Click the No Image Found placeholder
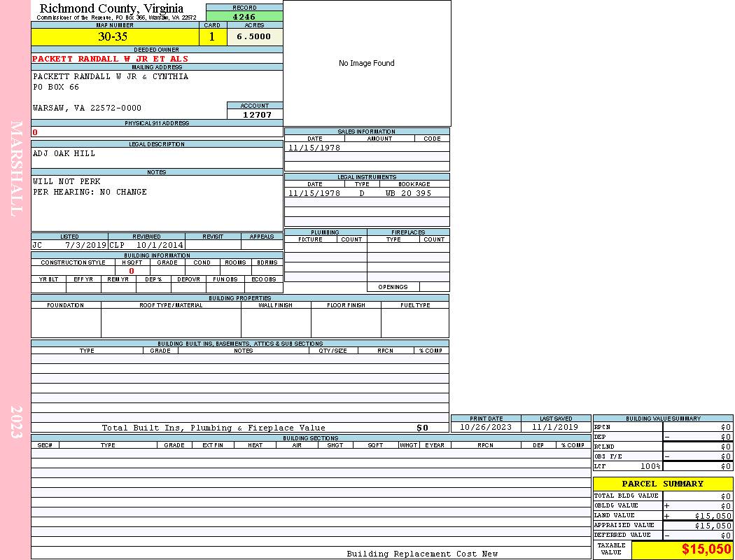 click(x=366, y=63)
